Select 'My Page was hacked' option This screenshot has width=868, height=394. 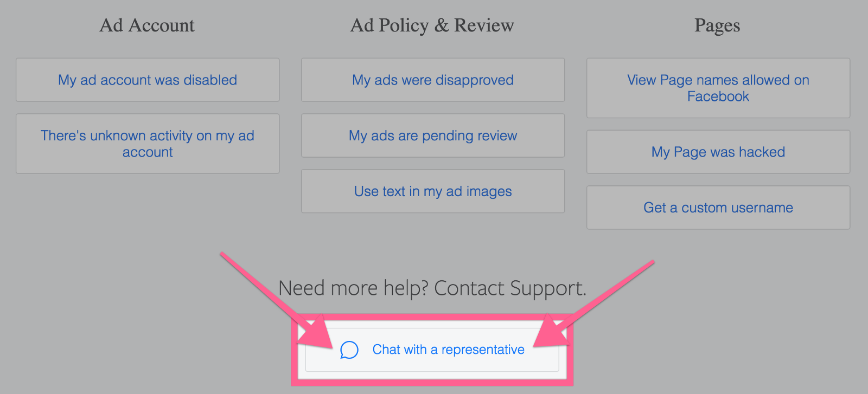pos(718,152)
